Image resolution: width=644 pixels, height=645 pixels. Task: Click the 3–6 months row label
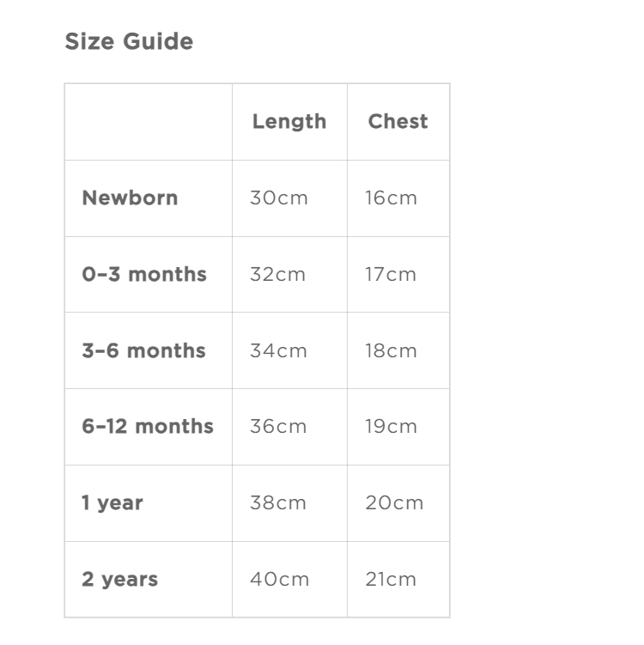click(143, 350)
